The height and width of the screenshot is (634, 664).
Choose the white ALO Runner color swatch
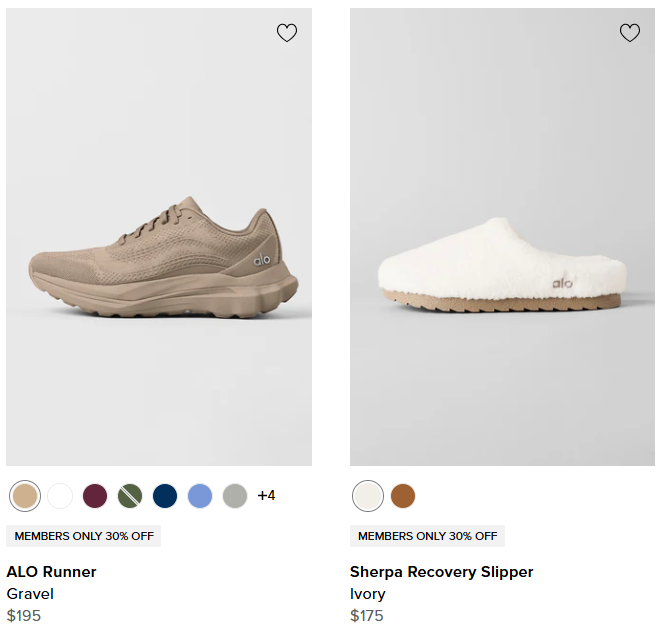click(x=60, y=495)
